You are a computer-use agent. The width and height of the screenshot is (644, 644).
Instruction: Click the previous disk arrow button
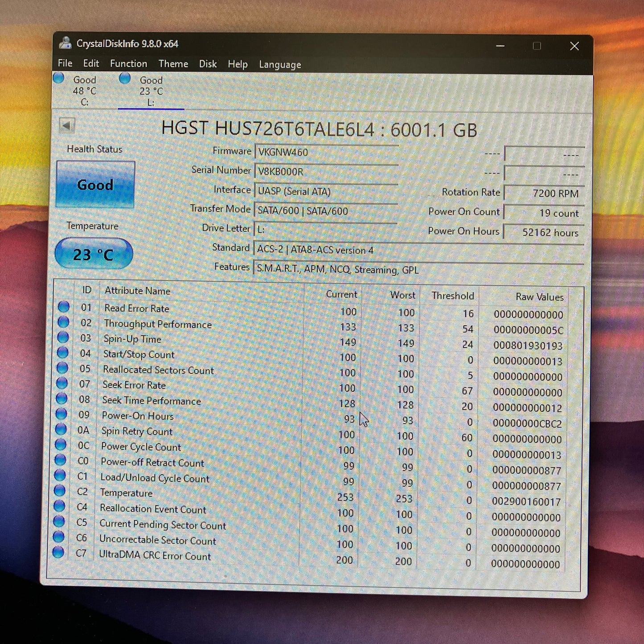[67, 126]
